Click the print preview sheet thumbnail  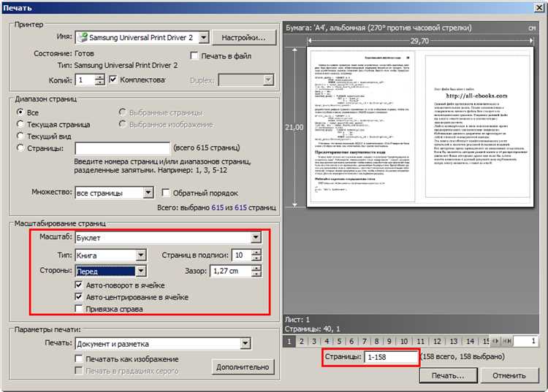coord(419,127)
